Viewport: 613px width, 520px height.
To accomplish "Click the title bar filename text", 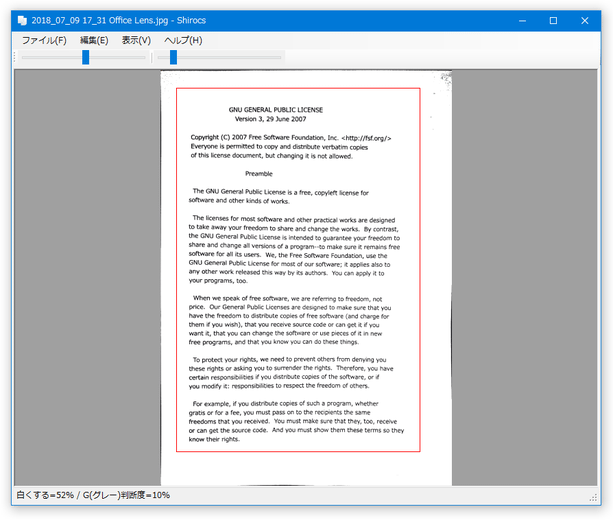I will coord(100,20).
